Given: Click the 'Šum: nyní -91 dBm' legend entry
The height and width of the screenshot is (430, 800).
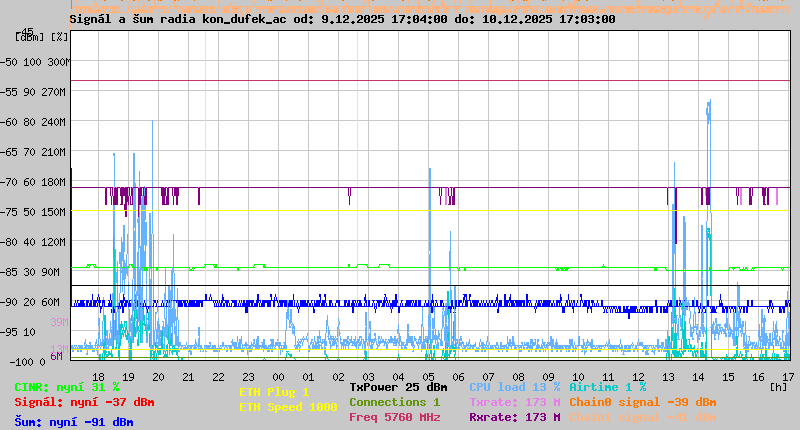Looking at the screenshot, I should (x=73, y=422).
